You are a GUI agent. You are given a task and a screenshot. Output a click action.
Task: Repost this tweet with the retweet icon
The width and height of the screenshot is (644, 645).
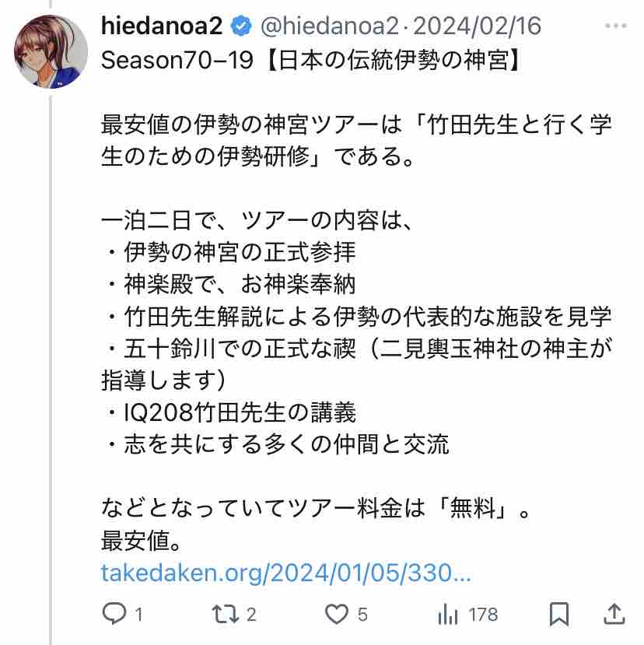tap(226, 615)
